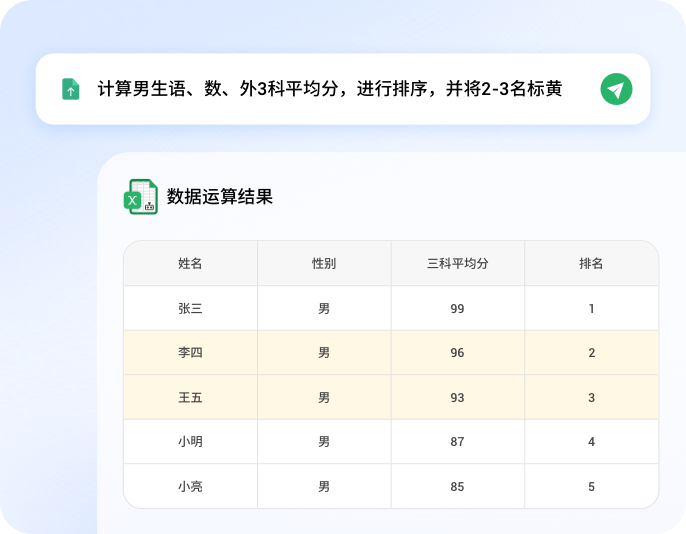Select the 三科平均分 column header
This screenshot has width=686, height=534.
(457, 264)
